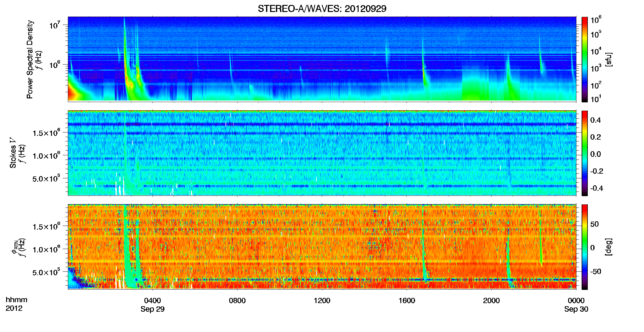This screenshot has width=644, height=332.
Task: Click the 0800 time tick label
Action: (237, 300)
